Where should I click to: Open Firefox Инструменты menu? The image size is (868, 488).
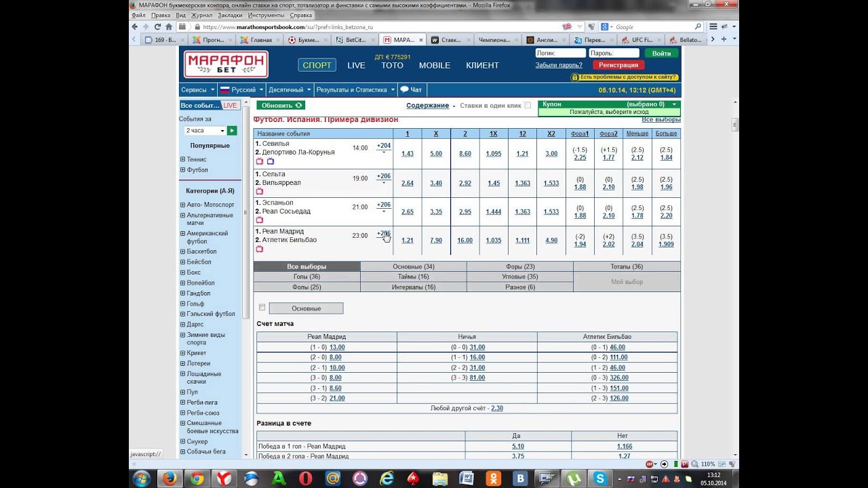(266, 15)
